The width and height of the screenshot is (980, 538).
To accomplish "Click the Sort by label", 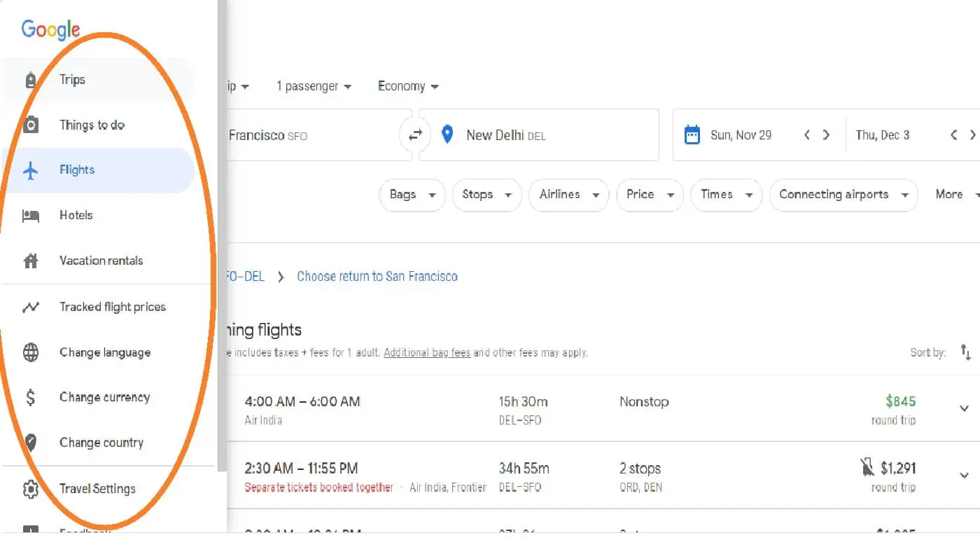I will coord(928,352).
